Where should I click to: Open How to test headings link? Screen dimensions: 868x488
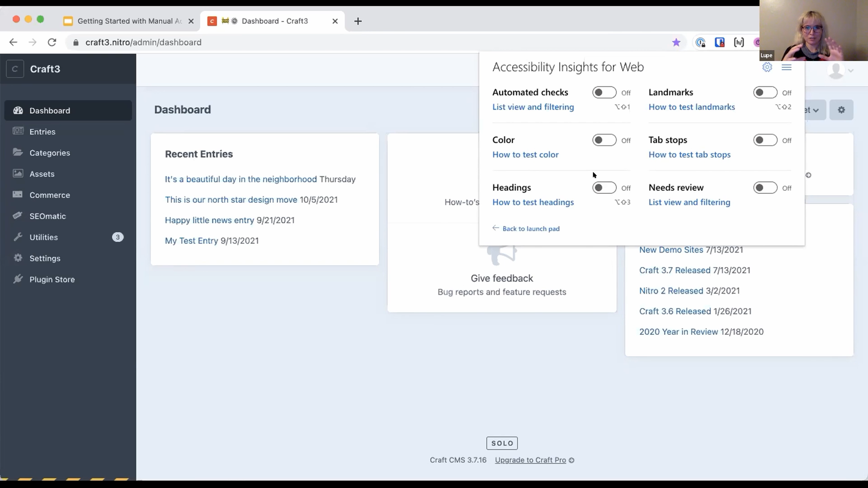[533, 202]
